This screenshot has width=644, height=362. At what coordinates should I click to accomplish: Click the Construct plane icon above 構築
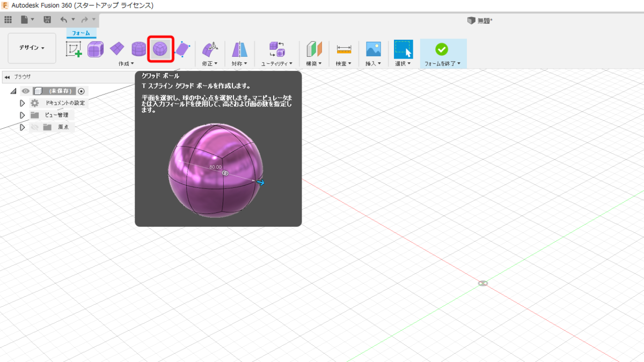point(314,49)
